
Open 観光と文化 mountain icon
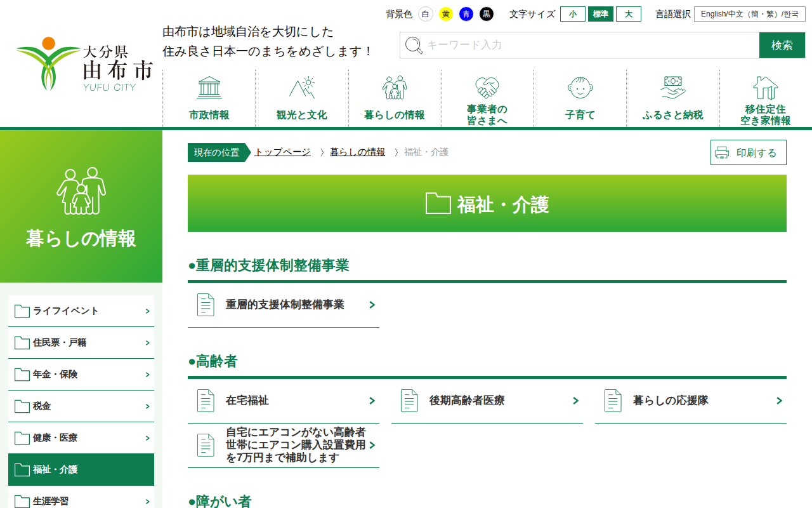pos(302,88)
